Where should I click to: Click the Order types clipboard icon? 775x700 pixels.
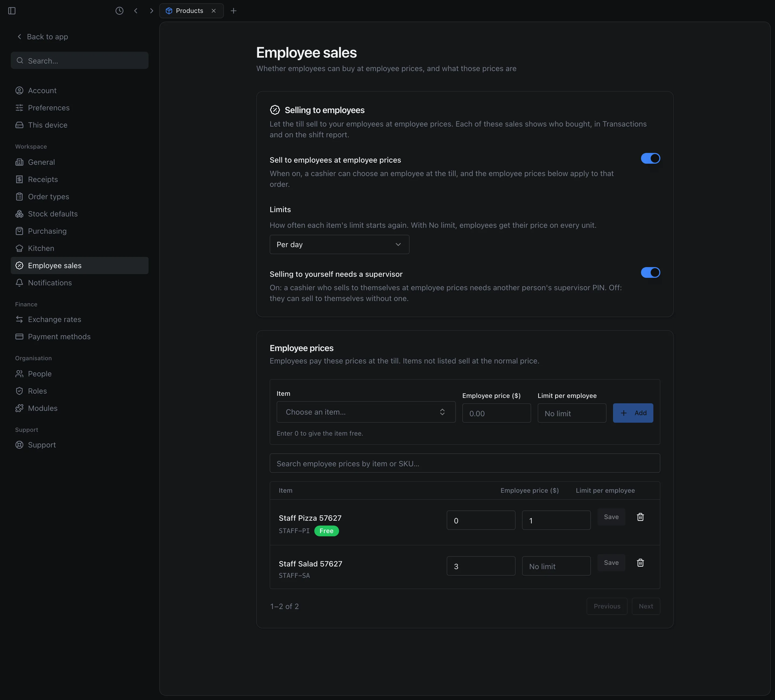pos(19,197)
